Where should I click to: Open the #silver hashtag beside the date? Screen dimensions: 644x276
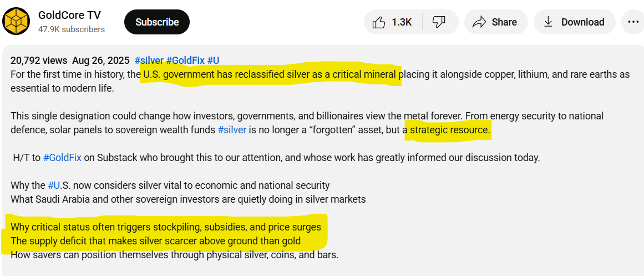149,61
